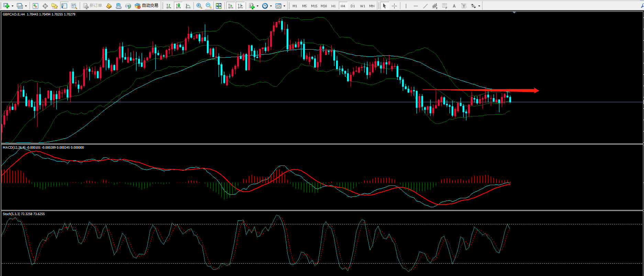Click the Zoom In magnifier icon
The image size is (644, 276).
tap(199, 6)
